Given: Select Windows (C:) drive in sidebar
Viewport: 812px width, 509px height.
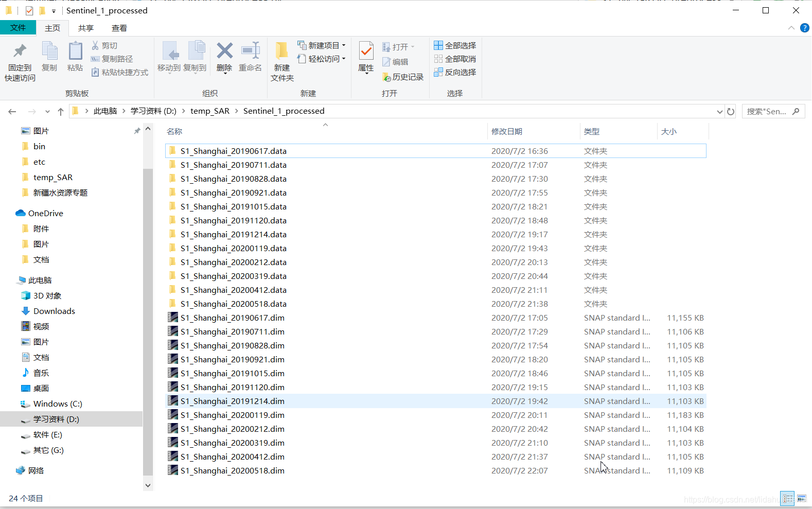Looking at the screenshot, I should [51, 403].
